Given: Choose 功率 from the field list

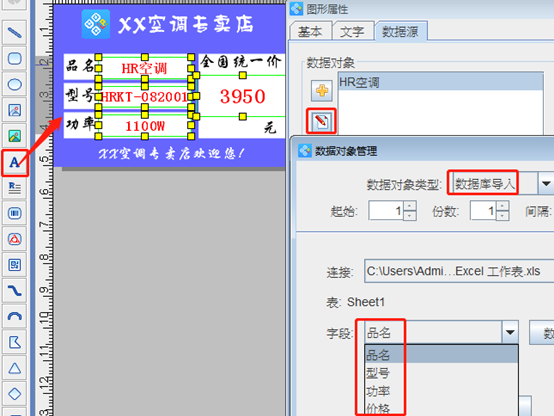Looking at the screenshot, I should coord(442,391).
